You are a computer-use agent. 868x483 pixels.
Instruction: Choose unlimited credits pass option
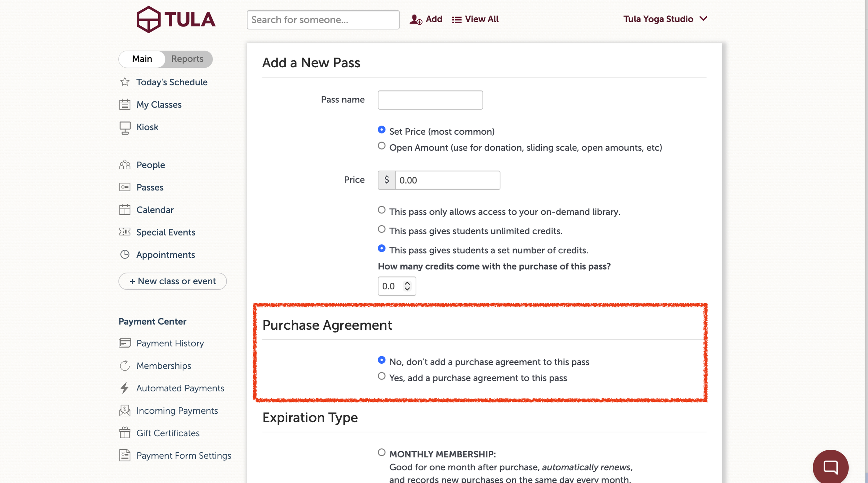click(382, 229)
